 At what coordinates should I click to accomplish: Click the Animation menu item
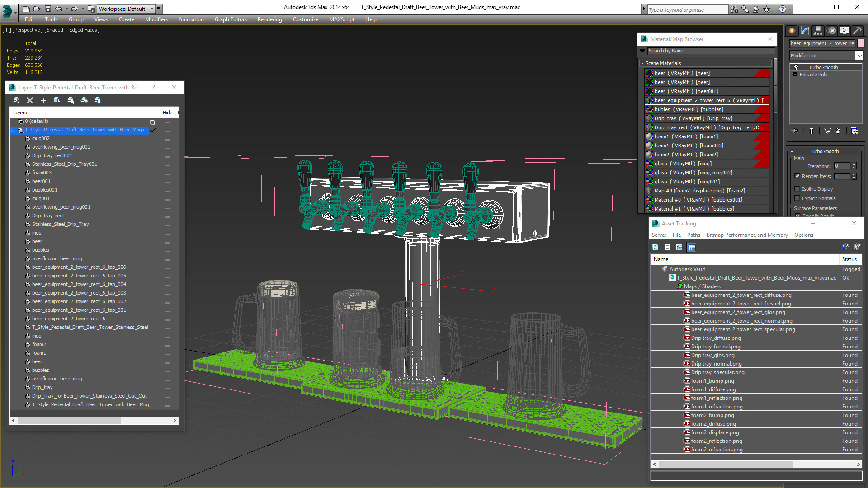point(190,19)
